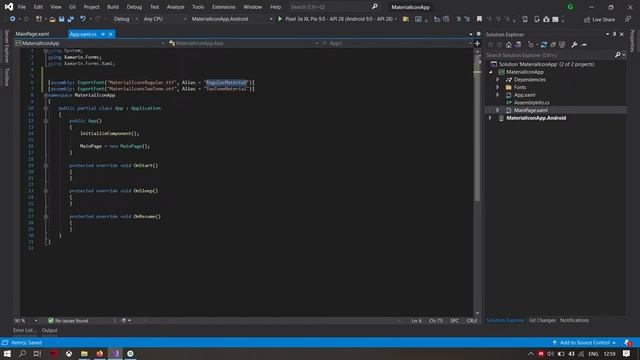Click the Open File folder icon
This screenshot has height=360, width=640.
click(x=52, y=19)
